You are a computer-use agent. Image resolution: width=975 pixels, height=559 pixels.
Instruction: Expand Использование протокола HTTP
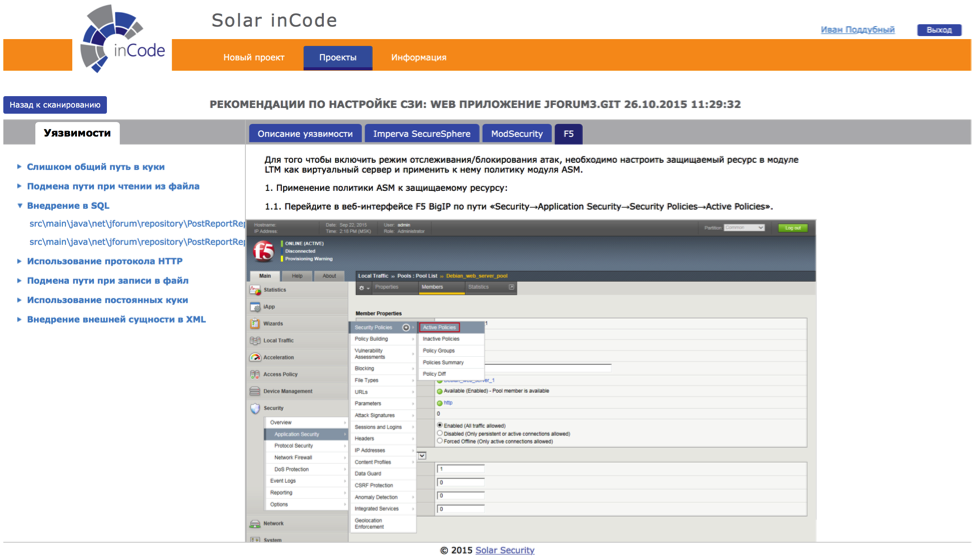(x=104, y=261)
